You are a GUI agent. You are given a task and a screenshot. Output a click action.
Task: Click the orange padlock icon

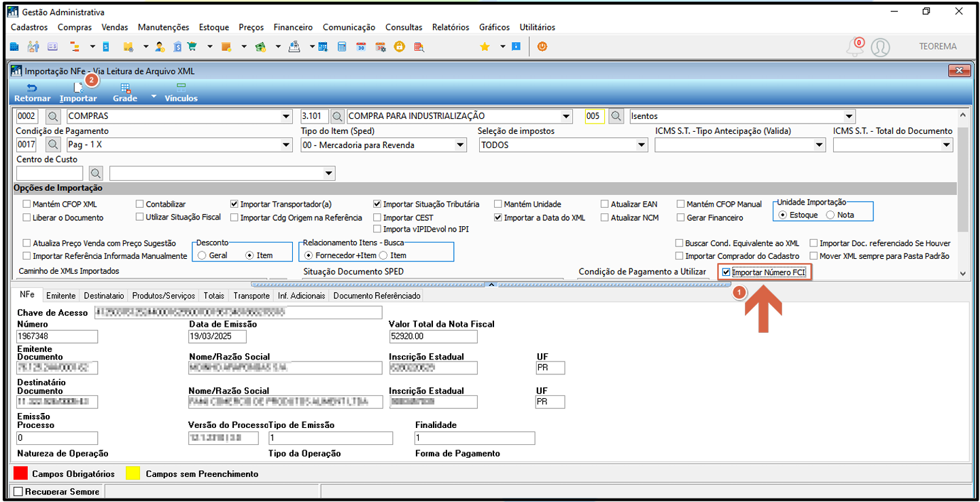click(400, 47)
